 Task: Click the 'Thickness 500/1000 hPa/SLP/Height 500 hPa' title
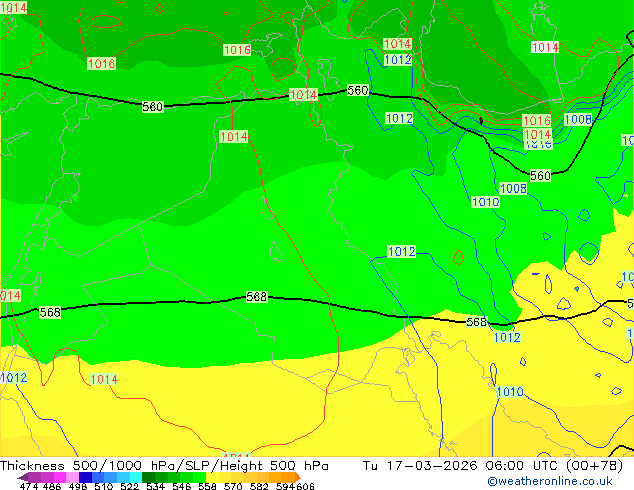[164, 465]
